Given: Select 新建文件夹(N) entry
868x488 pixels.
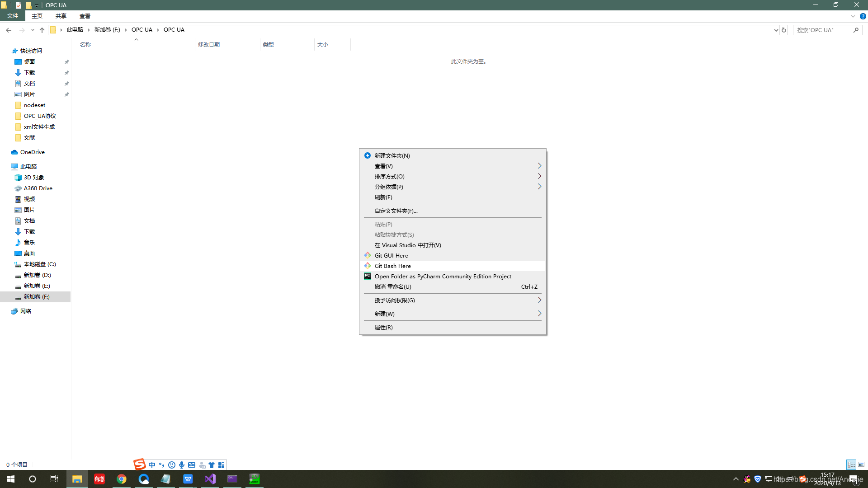Looking at the screenshot, I should pyautogui.click(x=453, y=155).
